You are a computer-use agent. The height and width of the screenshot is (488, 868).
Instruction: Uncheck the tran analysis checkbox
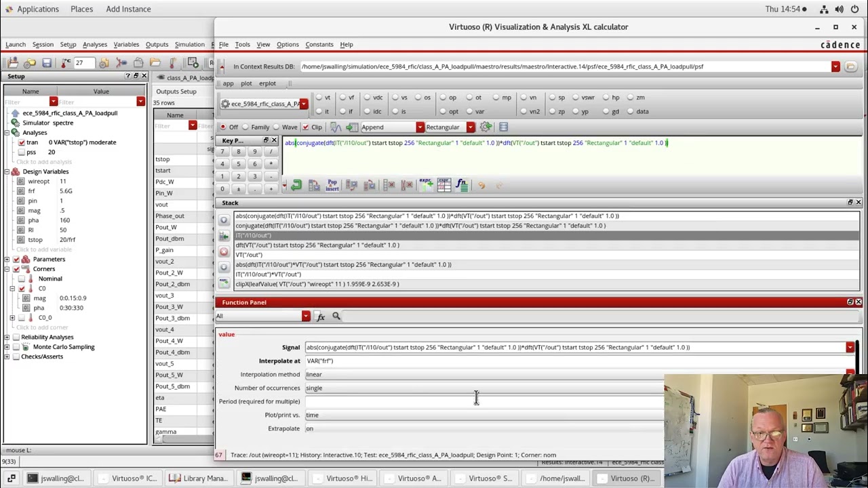click(22, 142)
